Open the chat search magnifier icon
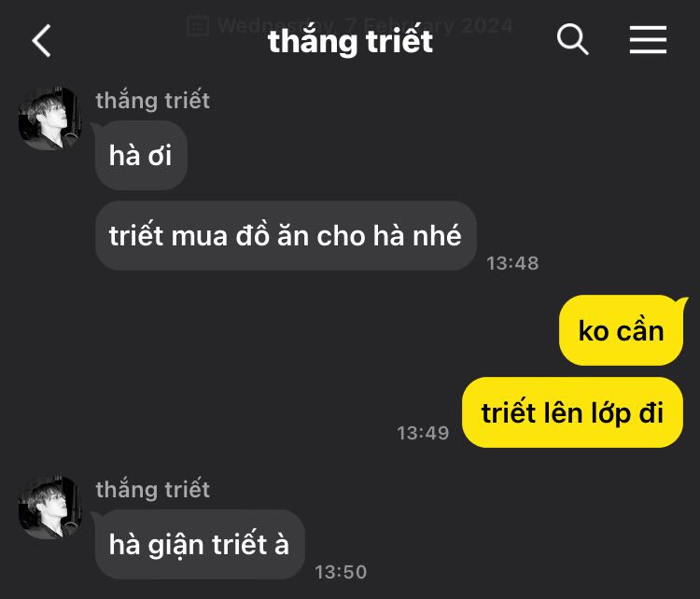This screenshot has height=599, width=700. 573,40
